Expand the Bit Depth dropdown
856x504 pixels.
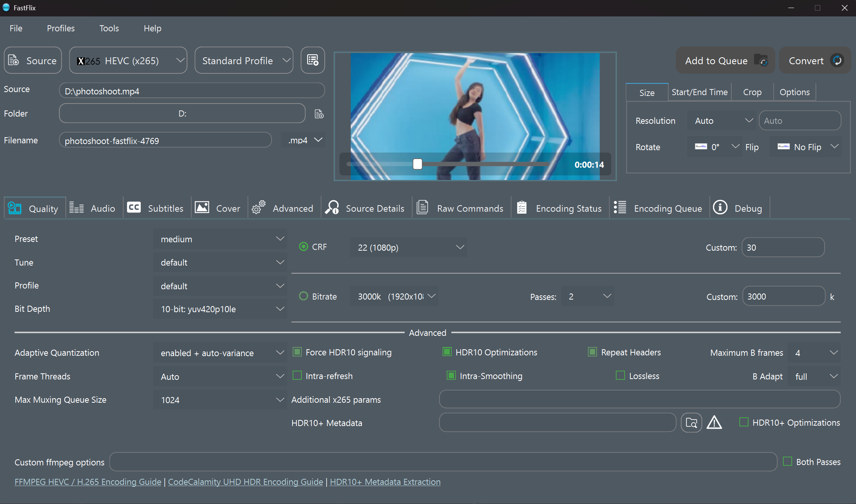tap(220, 309)
